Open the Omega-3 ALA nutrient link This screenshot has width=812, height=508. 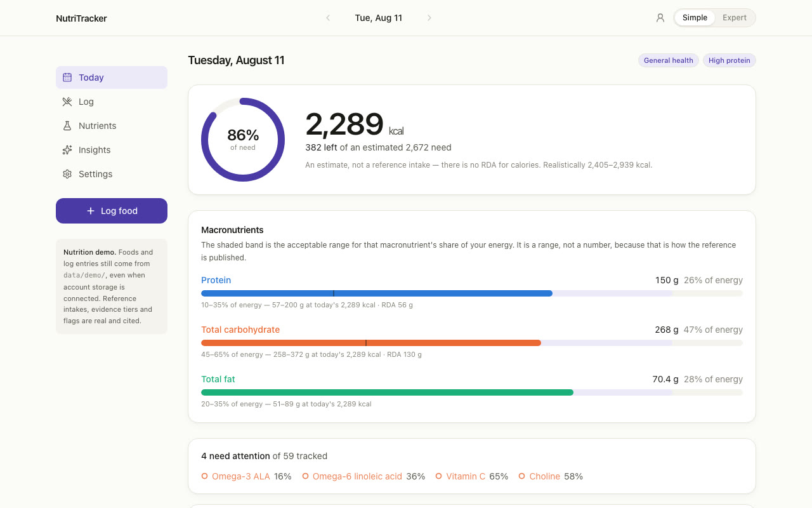[x=241, y=476]
